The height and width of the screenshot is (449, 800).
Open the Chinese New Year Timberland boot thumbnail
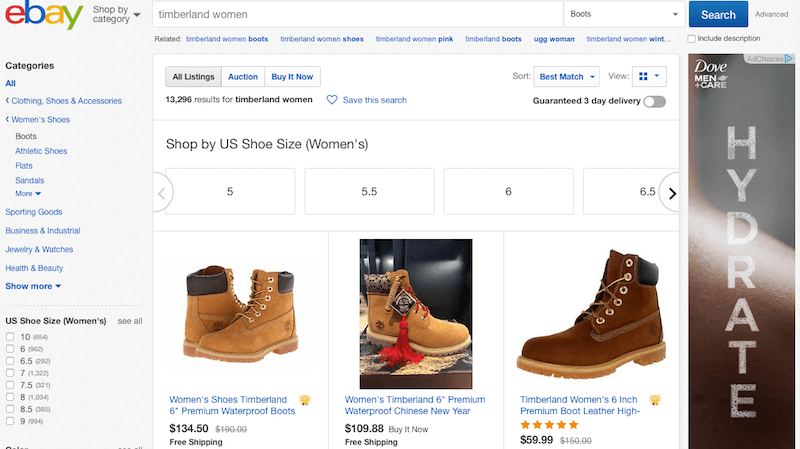416,314
